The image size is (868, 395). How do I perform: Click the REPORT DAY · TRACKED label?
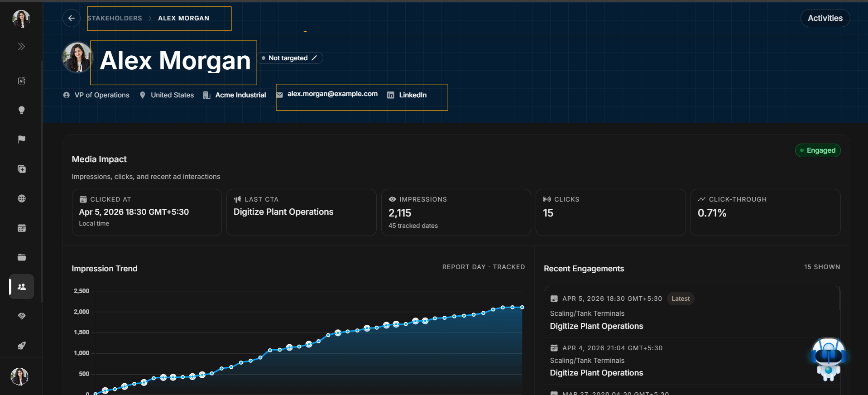[x=484, y=267]
